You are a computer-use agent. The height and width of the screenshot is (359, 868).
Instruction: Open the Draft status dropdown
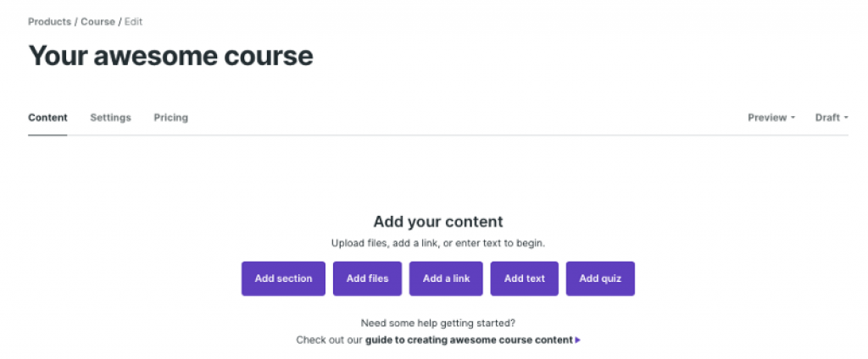click(x=831, y=118)
